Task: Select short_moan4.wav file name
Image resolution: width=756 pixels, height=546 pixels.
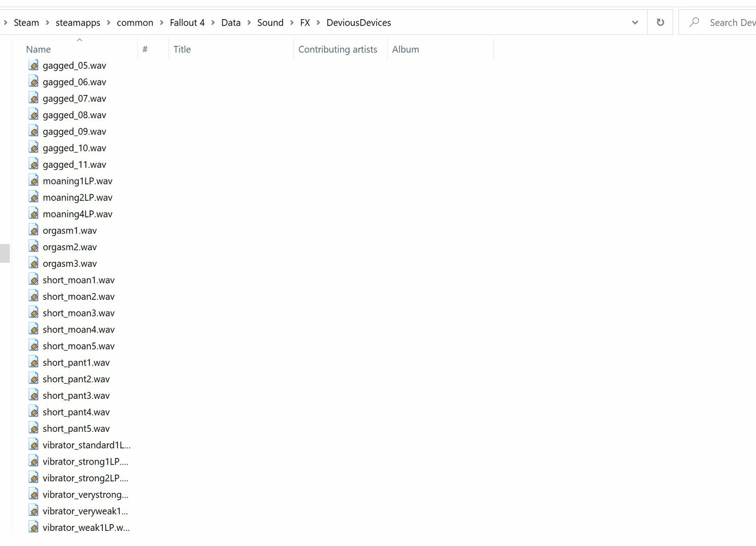Action: pyautogui.click(x=78, y=330)
